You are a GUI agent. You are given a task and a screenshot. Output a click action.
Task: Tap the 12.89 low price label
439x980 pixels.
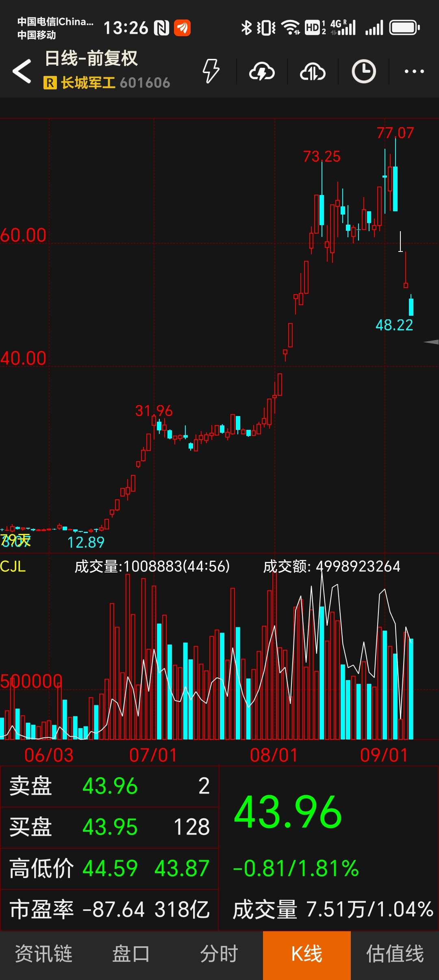pos(86,542)
